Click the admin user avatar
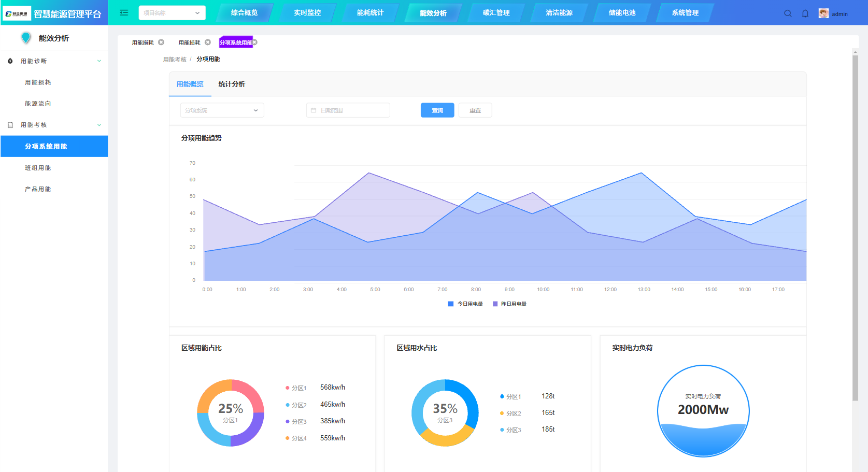 (x=823, y=13)
